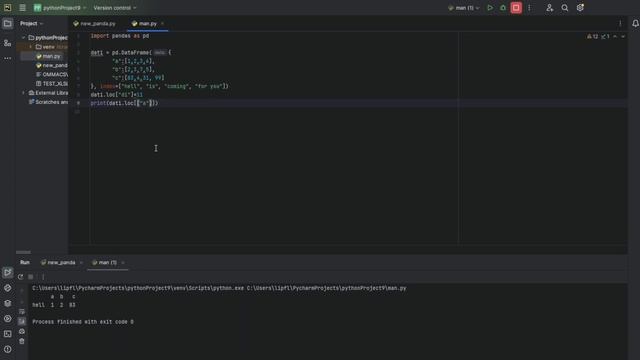Image resolution: width=640 pixels, height=360 pixels.
Task: Click the dat1.loc assignment code line
Action: click(117, 95)
